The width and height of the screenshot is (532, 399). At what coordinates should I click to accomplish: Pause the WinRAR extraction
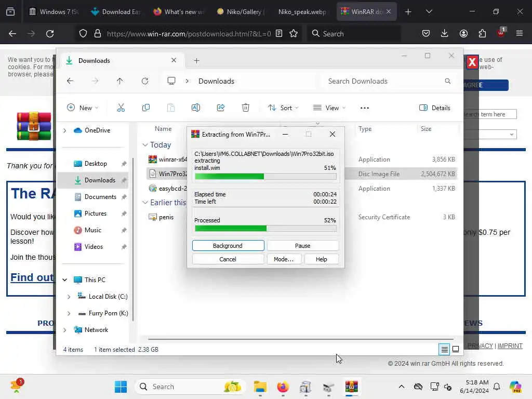coord(303,246)
